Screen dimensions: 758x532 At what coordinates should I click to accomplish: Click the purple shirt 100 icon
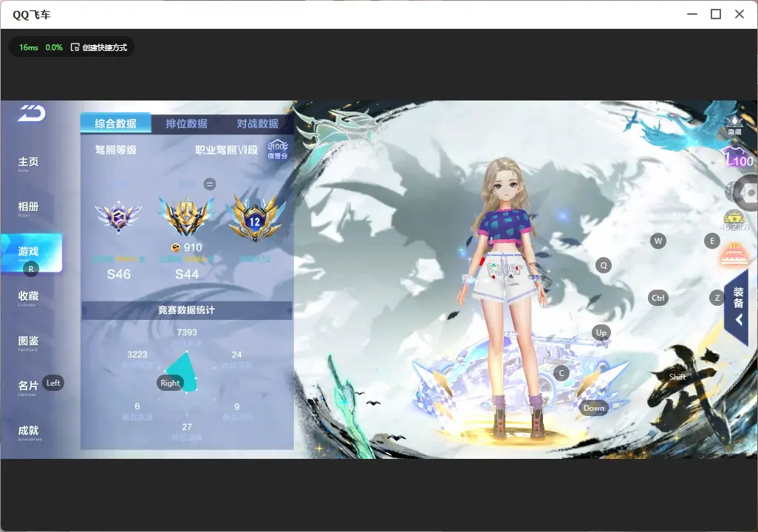tap(738, 156)
